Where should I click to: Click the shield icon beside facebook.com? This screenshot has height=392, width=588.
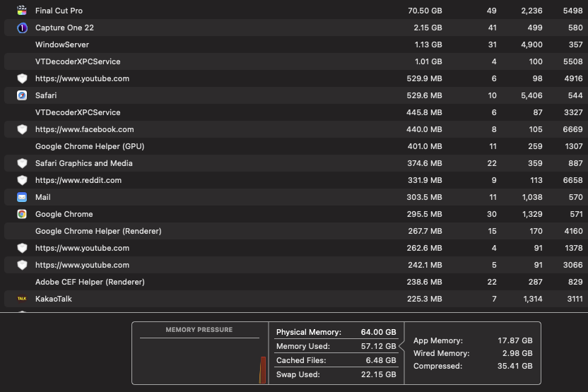coord(22,129)
